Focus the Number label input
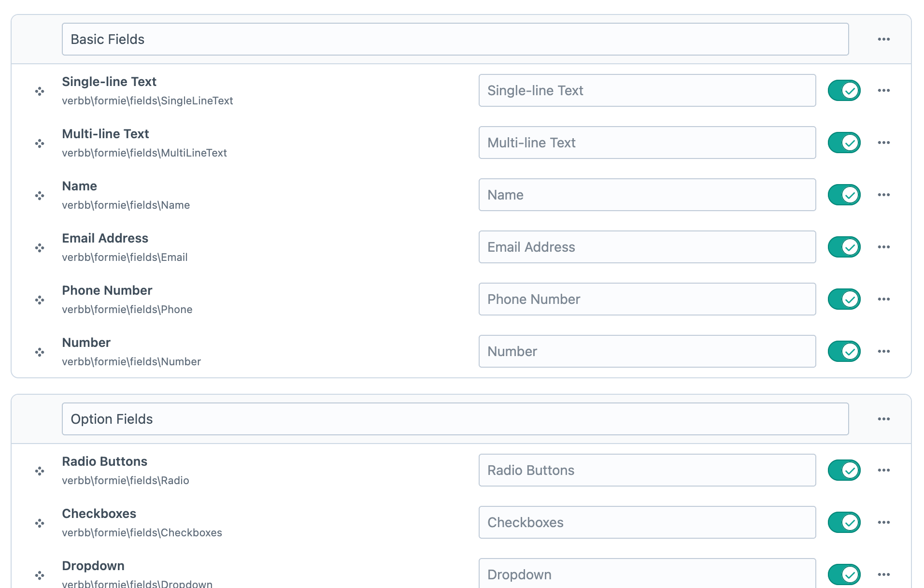This screenshot has width=924, height=588. click(647, 351)
